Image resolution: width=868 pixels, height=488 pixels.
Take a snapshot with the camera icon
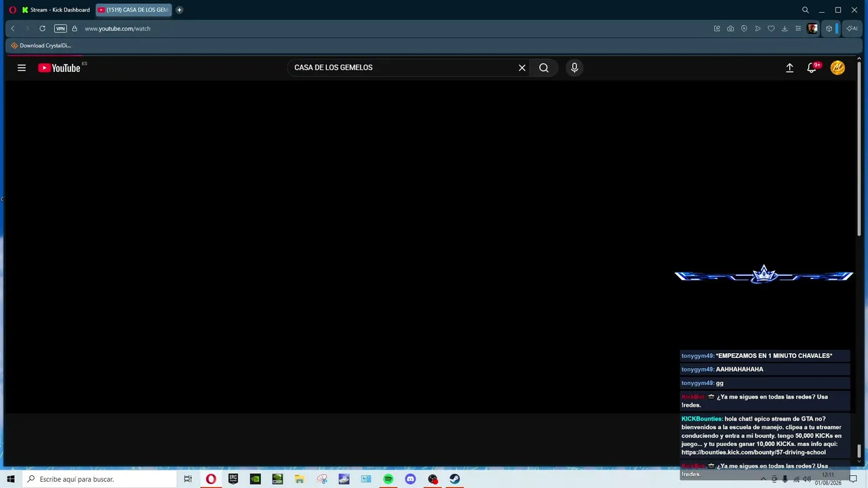[730, 28]
